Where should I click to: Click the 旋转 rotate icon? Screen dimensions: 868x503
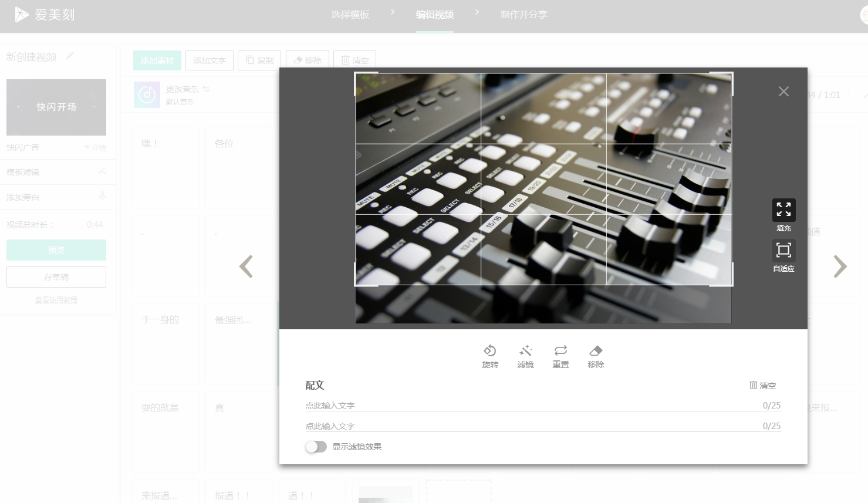[x=490, y=351]
